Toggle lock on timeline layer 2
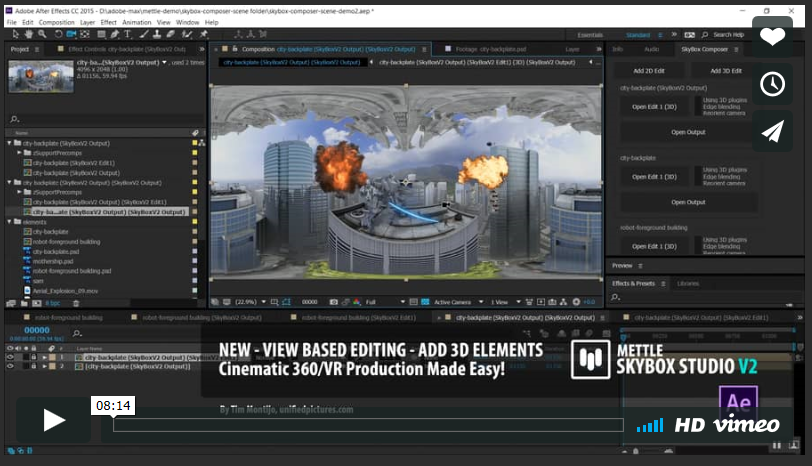Viewport: 812px width, 466px height. [x=34, y=366]
